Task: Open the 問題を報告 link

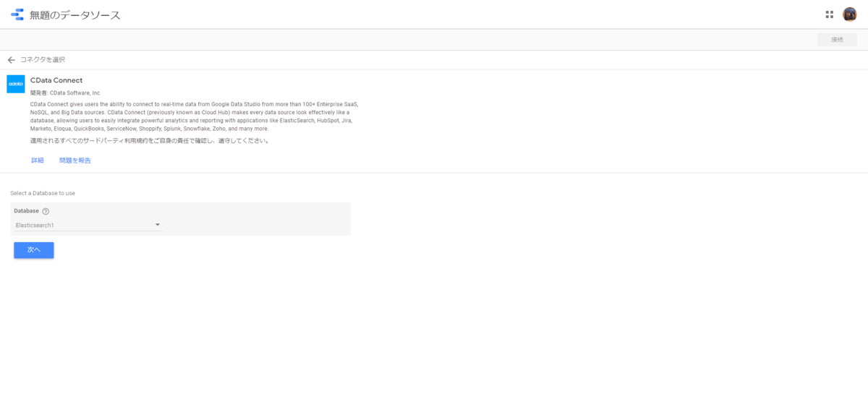Action: click(x=75, y=160)
